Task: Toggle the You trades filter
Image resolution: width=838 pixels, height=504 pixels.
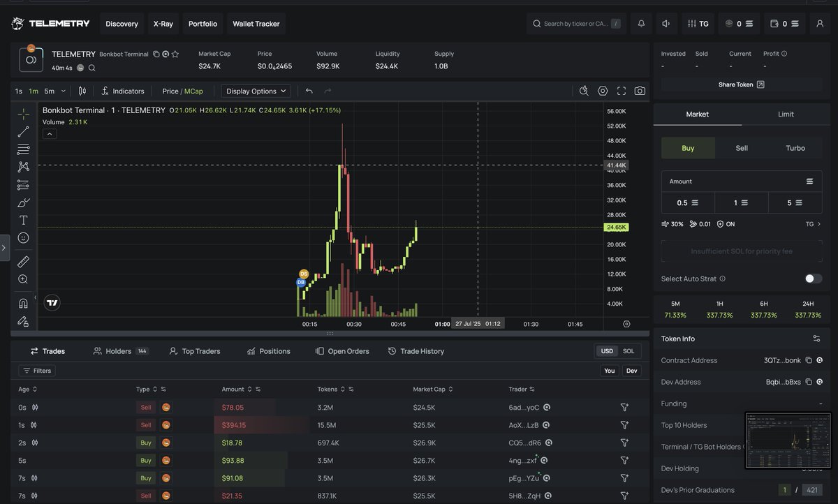Action: click(x=610, y=371)
